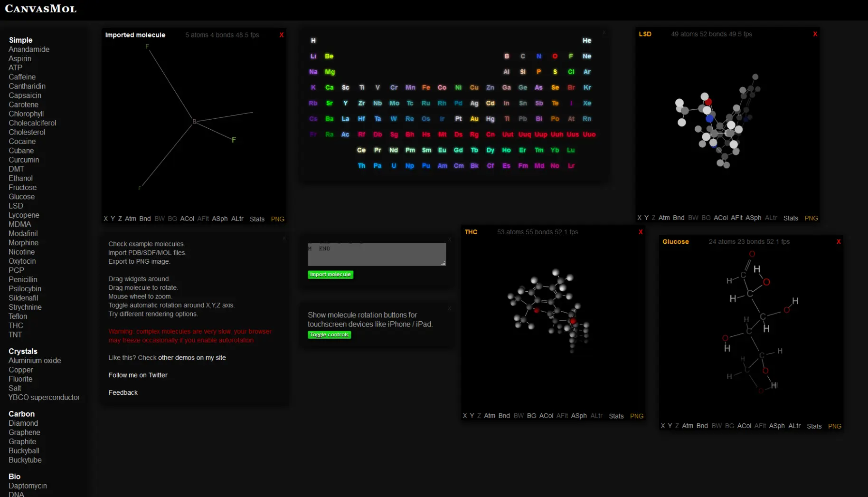The image size is (868, 497).
Task: Load Fluorite from the Crystals list
Action: (20, 379)
